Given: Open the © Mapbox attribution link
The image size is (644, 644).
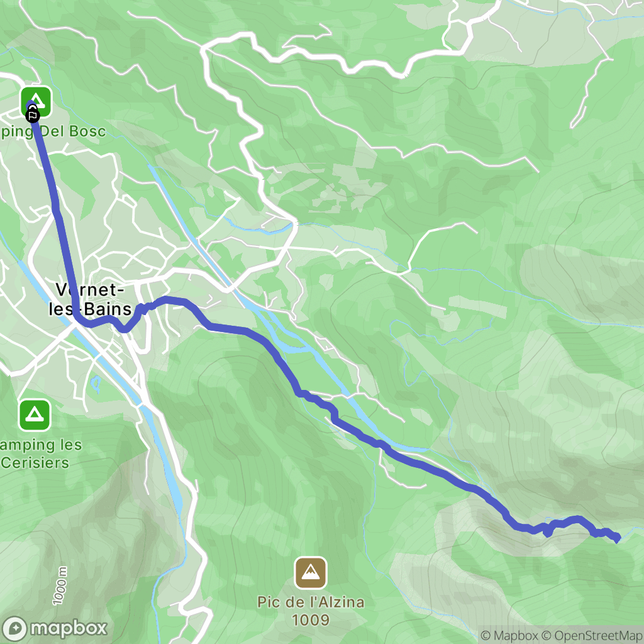Looking at the screenshot, I should [x=509, y=635].
